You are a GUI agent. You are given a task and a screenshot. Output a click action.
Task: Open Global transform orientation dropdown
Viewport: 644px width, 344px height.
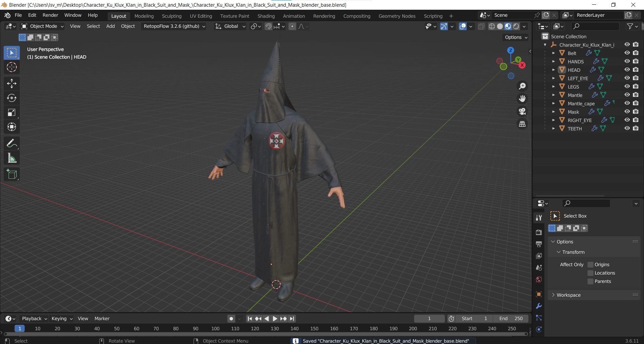pyautogui.click(x=230, y=26)
